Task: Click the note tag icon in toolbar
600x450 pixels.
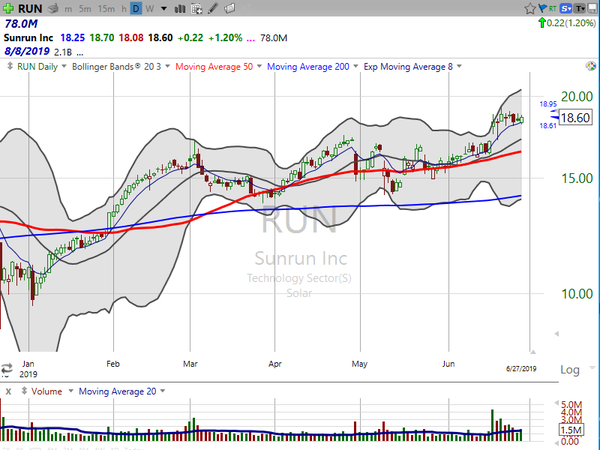Action: (x=230, y=8)
